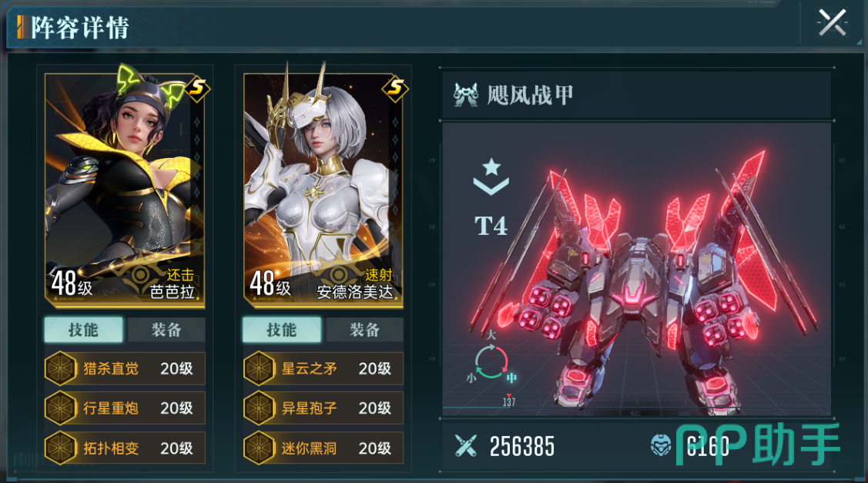
Task: Select the 技能 tab under 安德洛美达
Action: (x=282, y=330)
